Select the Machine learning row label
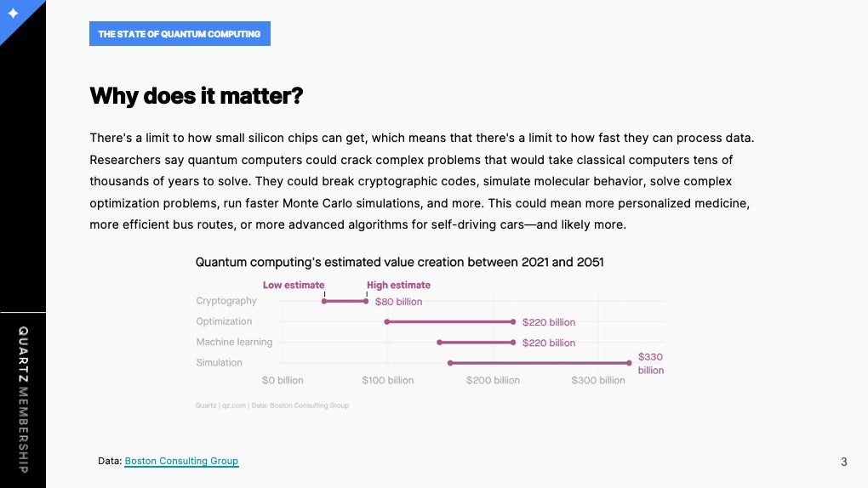The image size is (868, 488). pyautogui.click(x=234, y=343)
